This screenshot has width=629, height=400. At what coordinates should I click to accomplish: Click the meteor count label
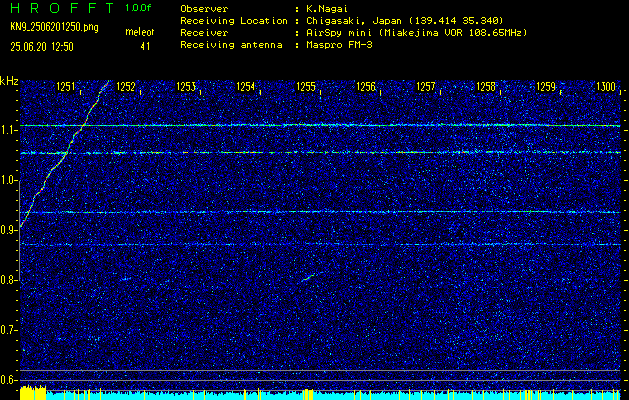(x=140, y=32)
